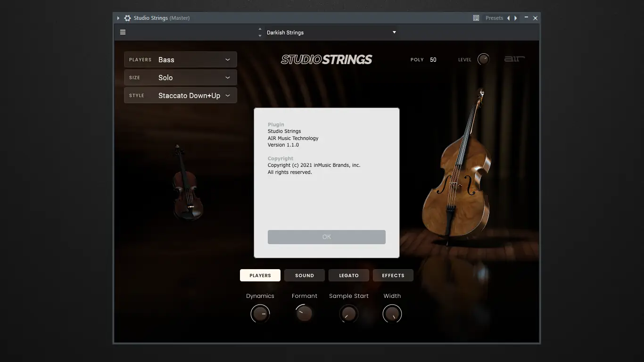Open the Size dropdown showing Solo
Viewport: 644px width, 362px height.
(x=181, y=78)
